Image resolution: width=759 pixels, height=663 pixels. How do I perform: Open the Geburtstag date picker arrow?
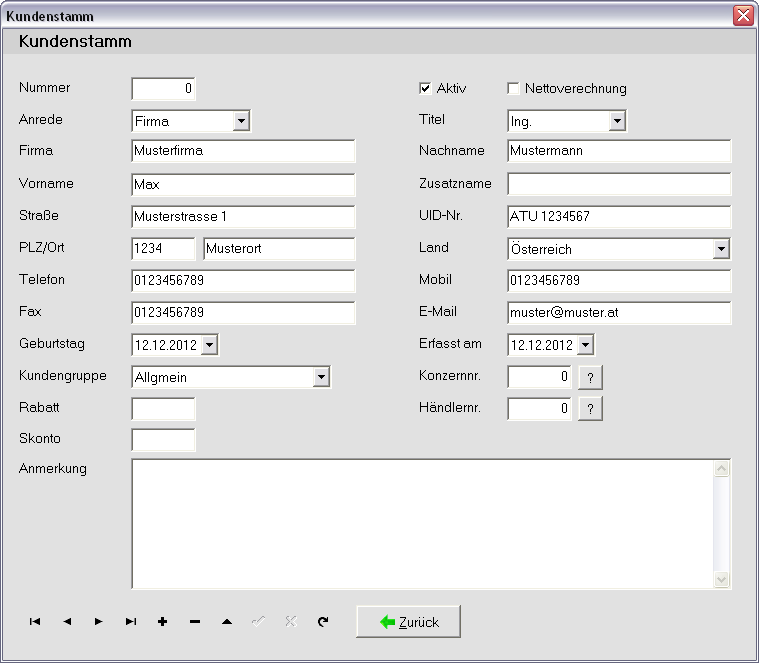(209, 345)
